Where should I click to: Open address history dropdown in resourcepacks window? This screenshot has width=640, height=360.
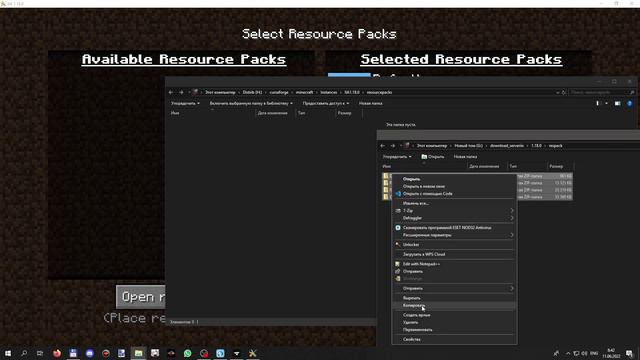(x=558, y=92)
